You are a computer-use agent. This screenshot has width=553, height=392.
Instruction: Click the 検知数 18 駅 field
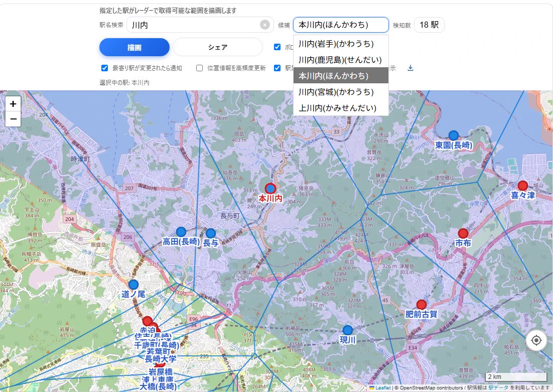[x=429, y=25]
